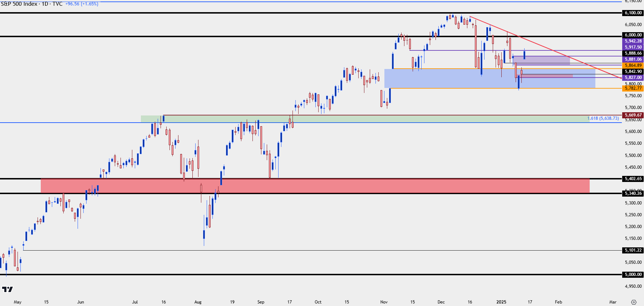Click the Feb label on time axis
This screenshot has height=306, width=644.
(x=559, y=302)
